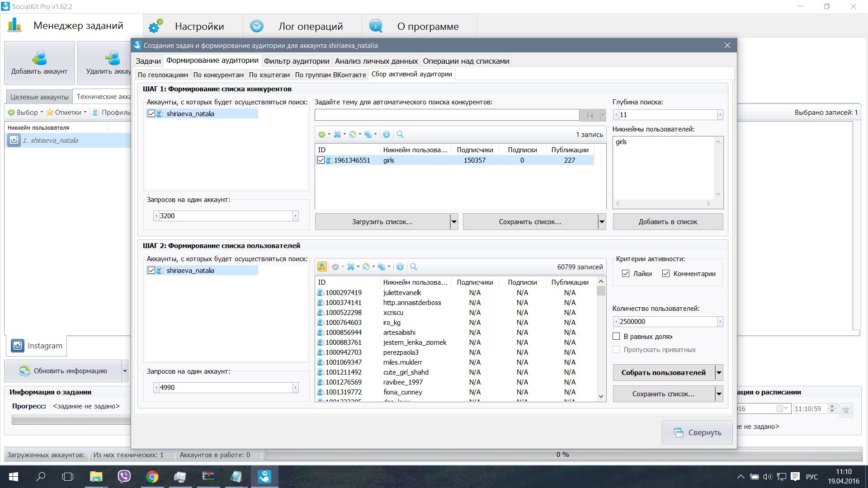Click the SocialKit taskbar icon
Viewport: 868px width, 488px height.
[264, 476]
